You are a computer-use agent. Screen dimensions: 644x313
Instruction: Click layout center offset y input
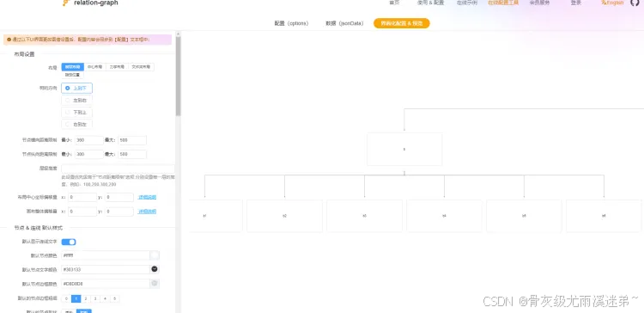(119, 198)
